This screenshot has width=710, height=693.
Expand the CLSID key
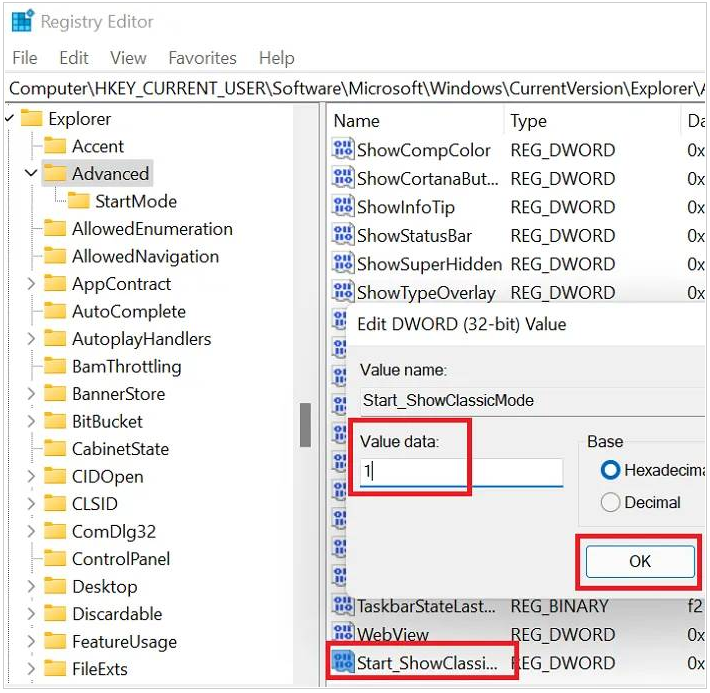[31, 504]
